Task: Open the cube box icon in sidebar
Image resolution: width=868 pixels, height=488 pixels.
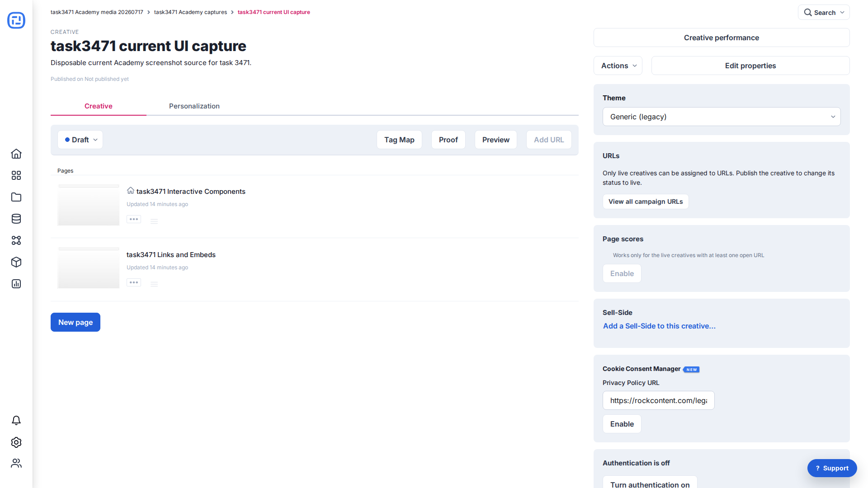Action: [16, 262]
